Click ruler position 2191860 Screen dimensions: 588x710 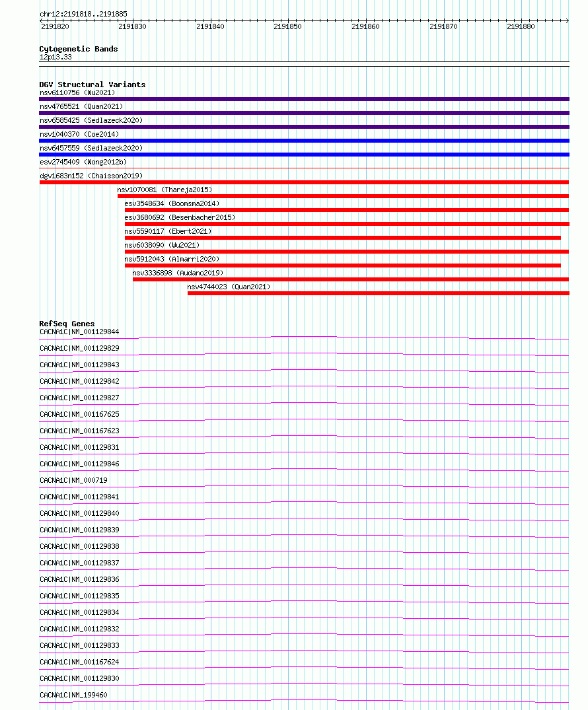(x=365, y=26)
